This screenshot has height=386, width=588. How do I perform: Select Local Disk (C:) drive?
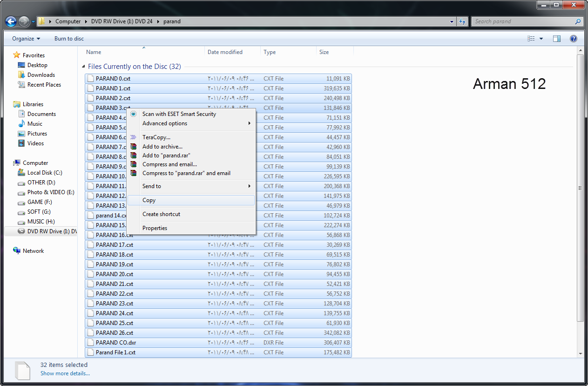point(44,173)
